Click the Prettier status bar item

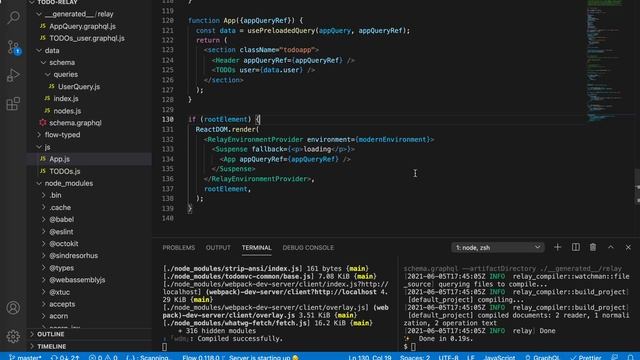point(586,357)
